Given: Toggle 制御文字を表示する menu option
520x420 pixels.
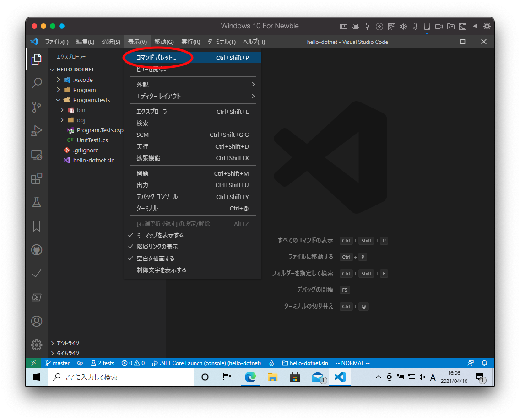Looking at the screenshot, I should pos(192,270).
